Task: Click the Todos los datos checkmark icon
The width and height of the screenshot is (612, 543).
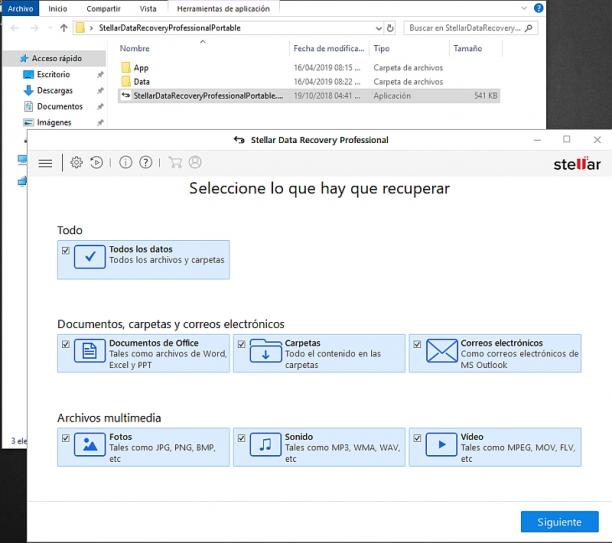Action: (90, 256)
